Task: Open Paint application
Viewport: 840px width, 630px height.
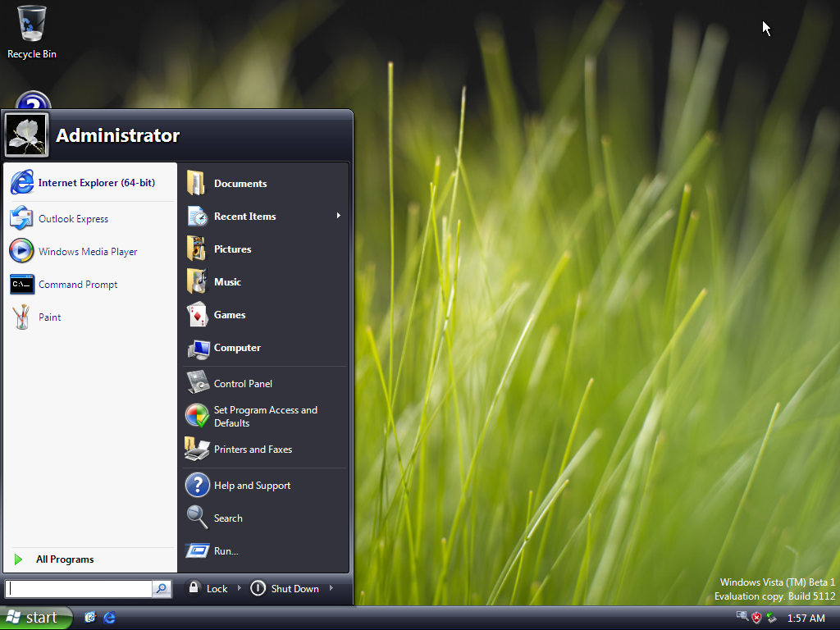Action: pyautogui.click(x=49, y=317)
